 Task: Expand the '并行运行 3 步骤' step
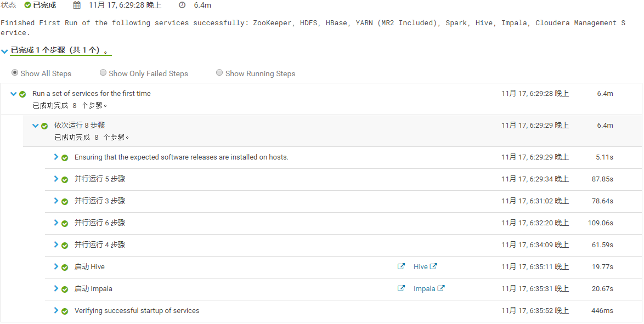point(57,201)
